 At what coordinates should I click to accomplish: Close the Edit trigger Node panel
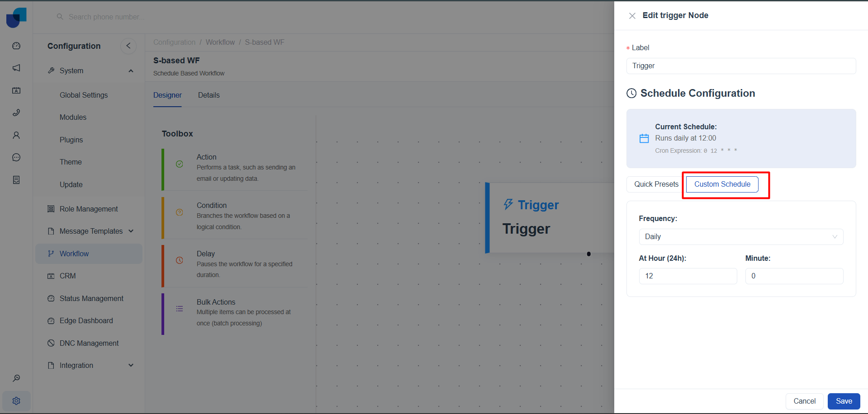[632, 16]
